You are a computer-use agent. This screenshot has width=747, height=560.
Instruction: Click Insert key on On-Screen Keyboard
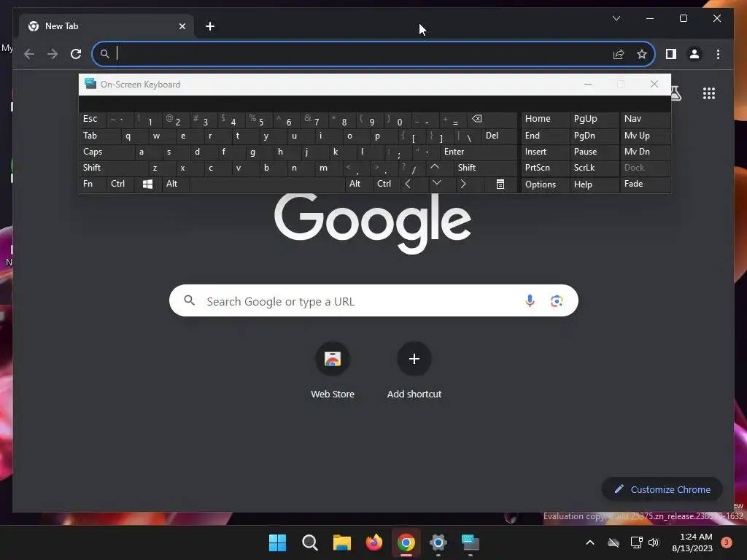point(545,152)
